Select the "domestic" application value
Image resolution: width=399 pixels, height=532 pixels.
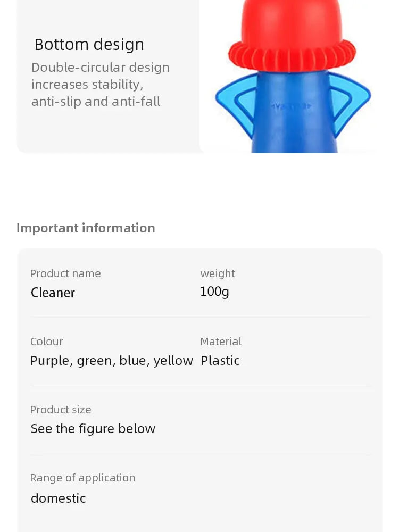(x=58, y=498)
